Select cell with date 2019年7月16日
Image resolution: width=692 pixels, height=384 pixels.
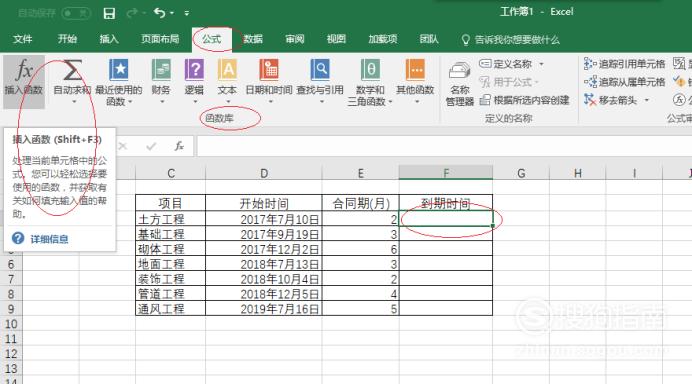tap(264, 309)
